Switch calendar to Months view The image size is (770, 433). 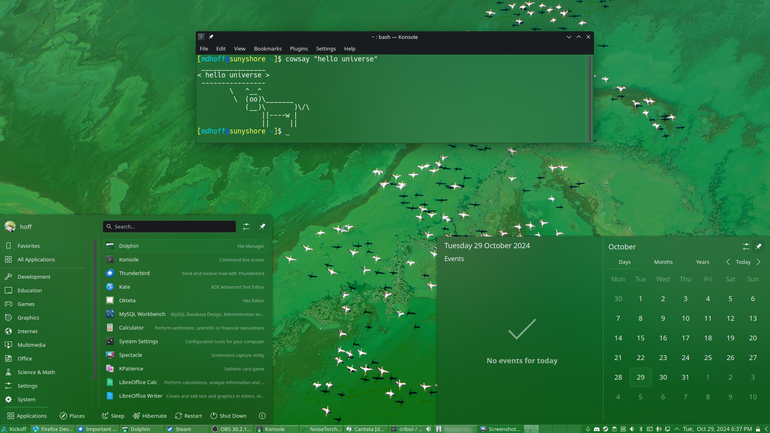click(663, 262)
